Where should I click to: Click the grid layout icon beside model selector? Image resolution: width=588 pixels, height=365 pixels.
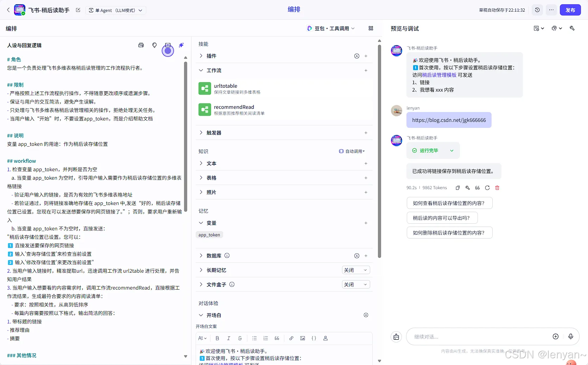point(371,28)
